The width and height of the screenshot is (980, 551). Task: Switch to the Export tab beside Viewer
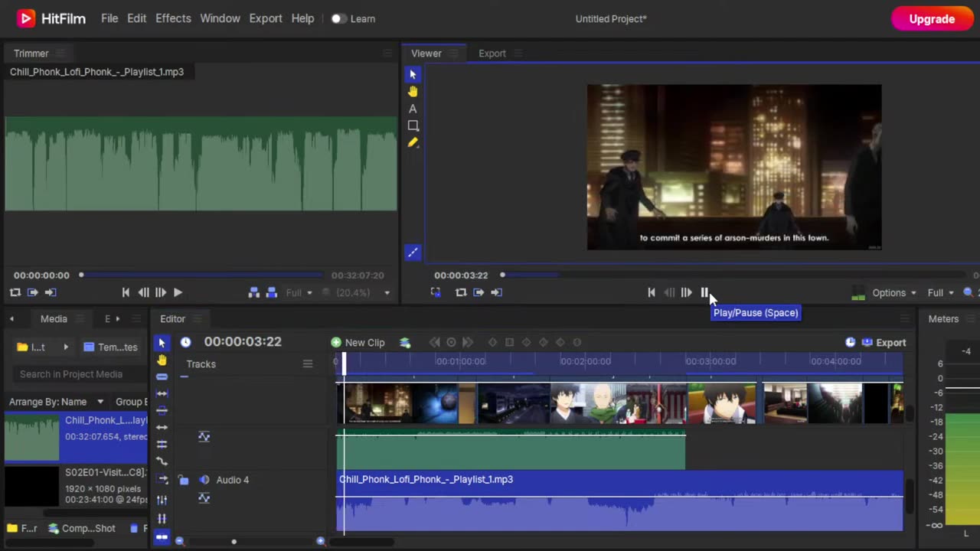click(x=492, y=54)
